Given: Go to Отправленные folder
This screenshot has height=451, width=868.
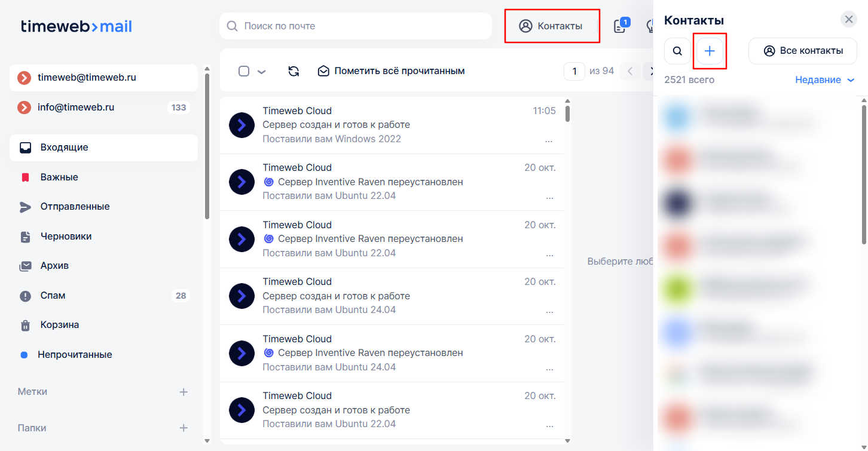Looking at the screenshot, I should 75,207.
